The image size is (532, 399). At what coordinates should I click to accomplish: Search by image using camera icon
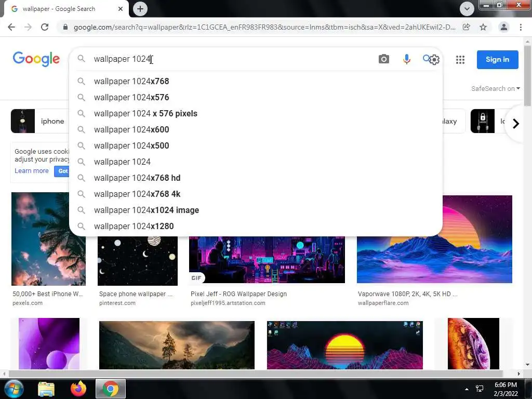[x=384, y=59]
